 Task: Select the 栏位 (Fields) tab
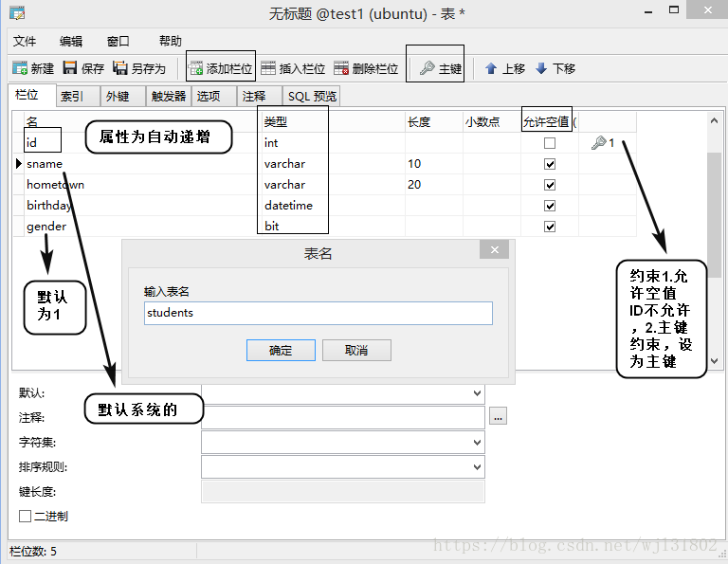click(31, 95)
